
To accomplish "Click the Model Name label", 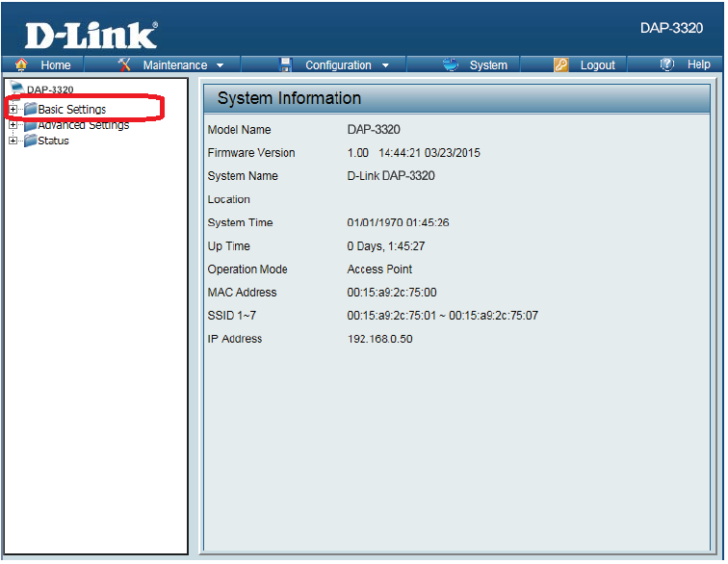I will [239, 130].
